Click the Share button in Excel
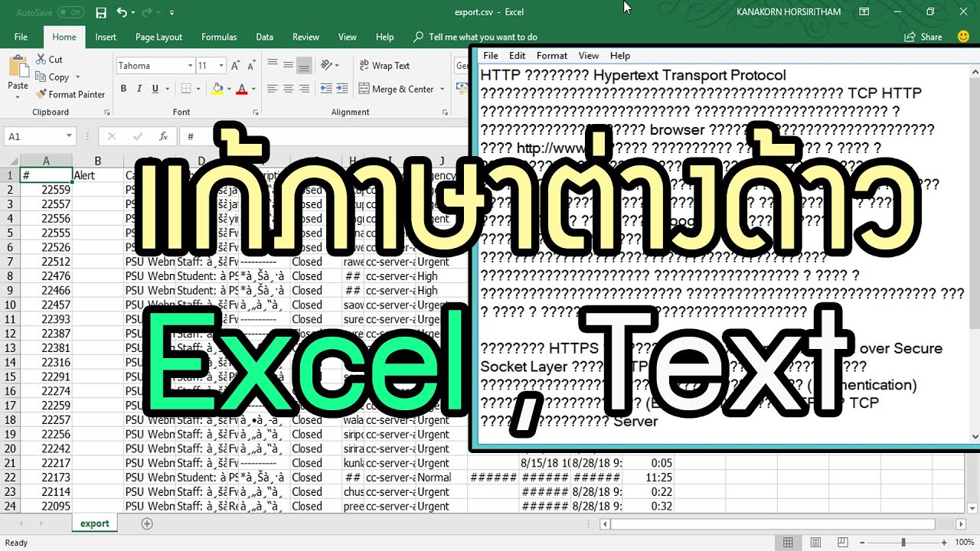 (923, 37)
